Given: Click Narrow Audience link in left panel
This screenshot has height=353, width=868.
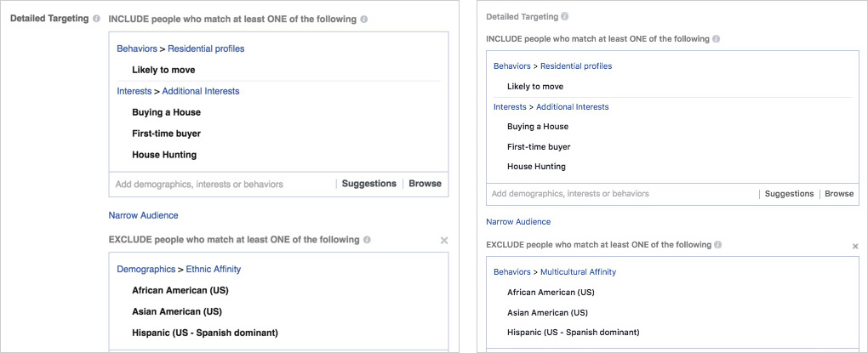Looking at the screenshot, I should (143, 216).
